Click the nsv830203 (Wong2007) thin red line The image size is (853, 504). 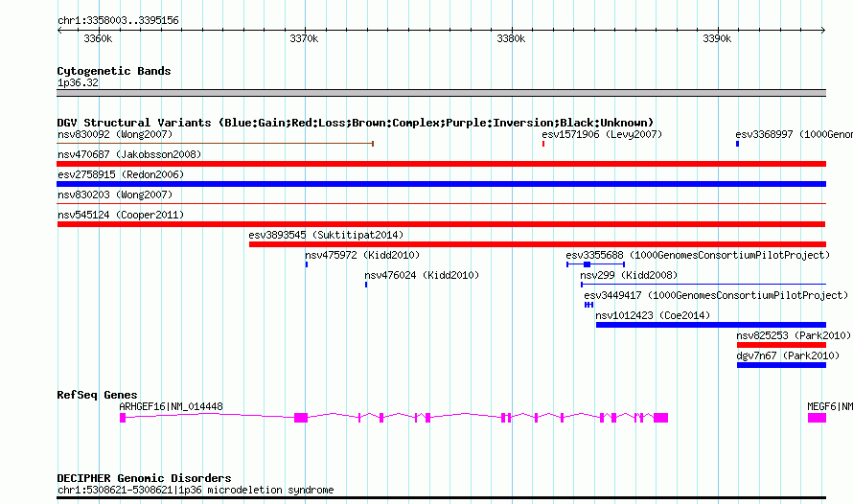tap(441, 204)
